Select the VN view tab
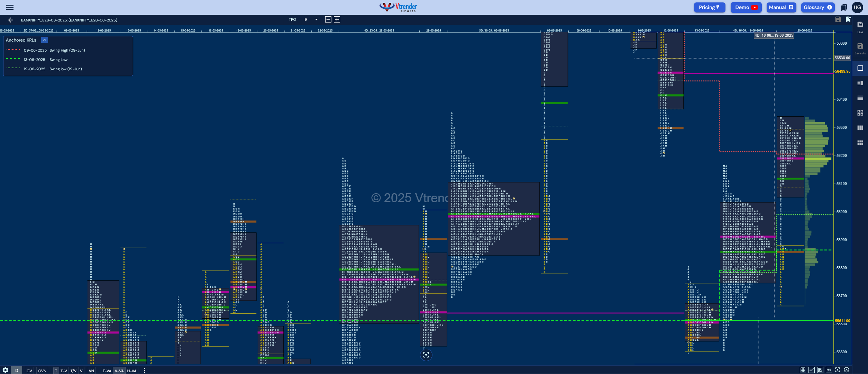The image size is (868, 374). (91, 371)
